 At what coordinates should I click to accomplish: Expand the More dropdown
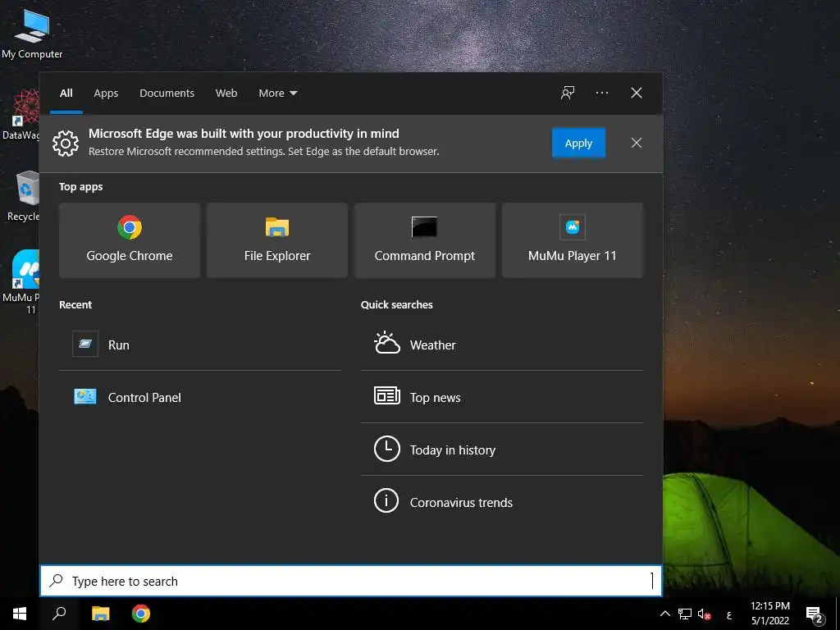(277, 94)
